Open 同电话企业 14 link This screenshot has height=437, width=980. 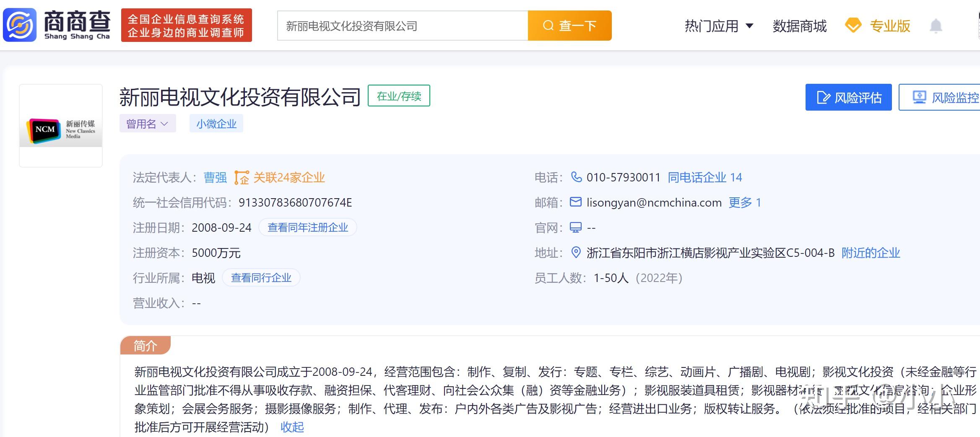point(704,178)
